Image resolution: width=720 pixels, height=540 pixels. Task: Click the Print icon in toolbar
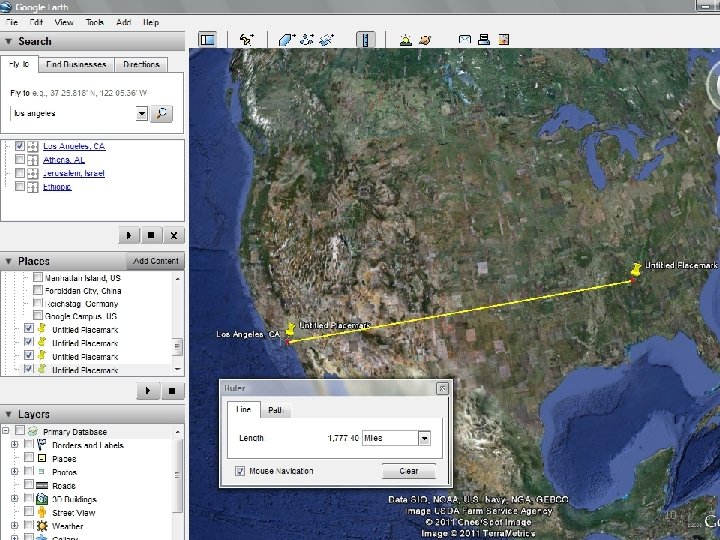(x=484, y=40)
